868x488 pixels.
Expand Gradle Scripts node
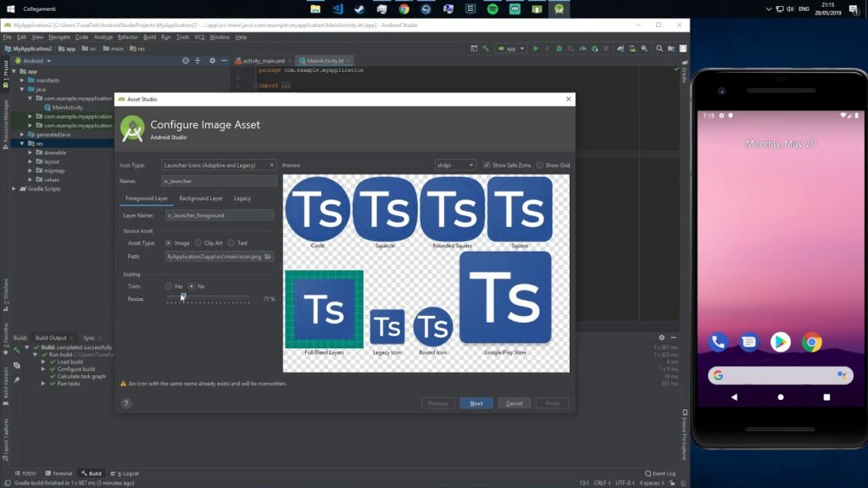tap(14, 189)
